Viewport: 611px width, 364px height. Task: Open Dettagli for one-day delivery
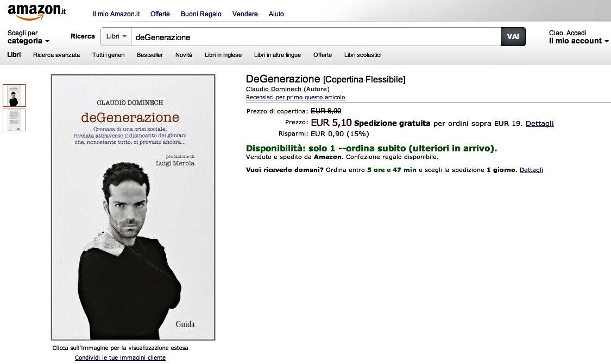(x=531, y=170)
